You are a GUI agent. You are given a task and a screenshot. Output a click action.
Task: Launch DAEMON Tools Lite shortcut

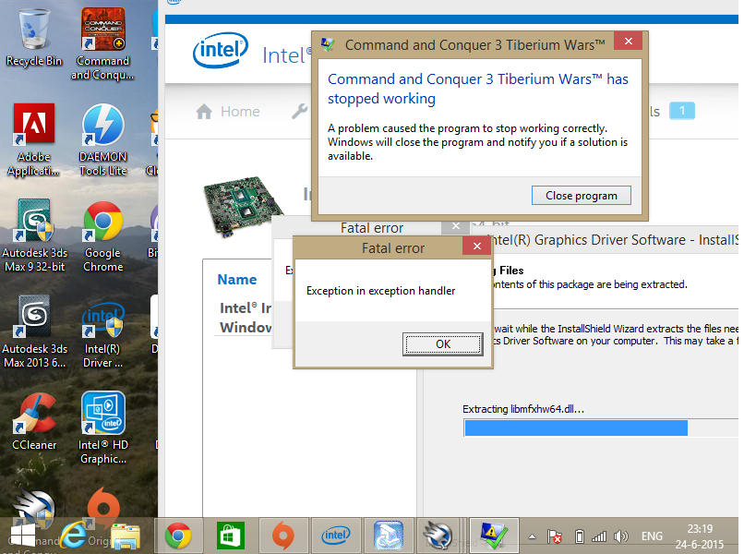[x=102, y=139]
